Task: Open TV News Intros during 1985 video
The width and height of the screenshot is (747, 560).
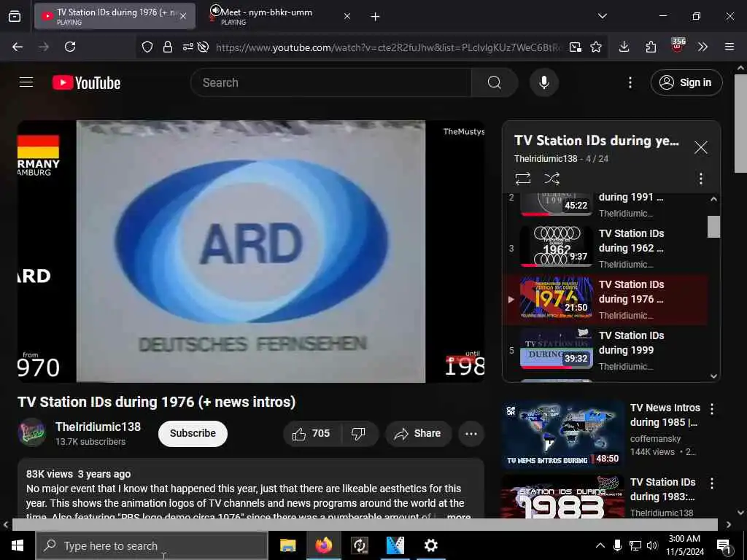Action: tap(563, 433)
